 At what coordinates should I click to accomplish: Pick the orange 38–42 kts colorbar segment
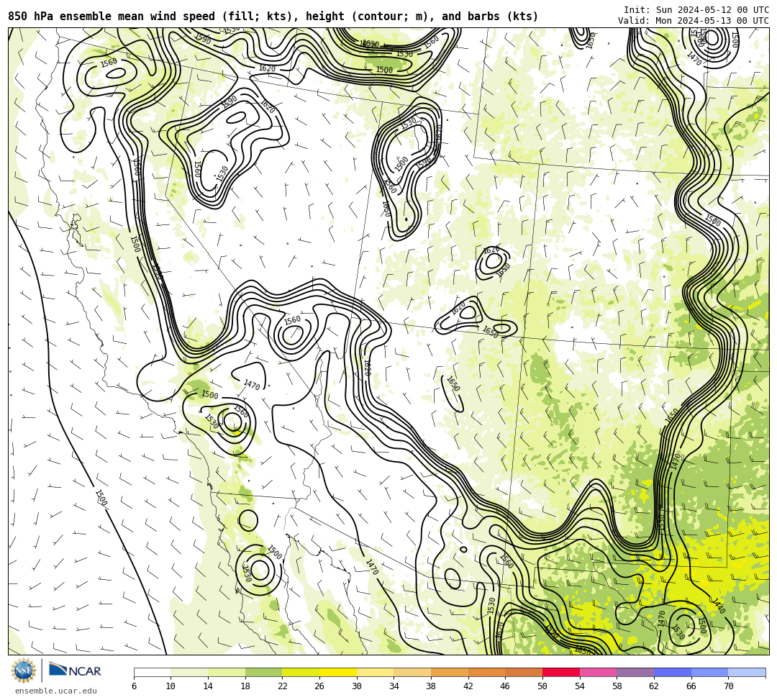pos(450,672)
